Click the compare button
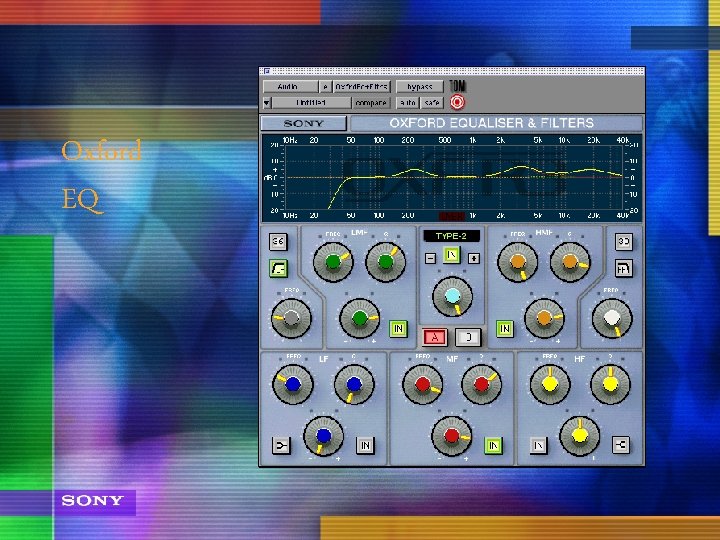The height and width of the screenshot is (540, 720). (371, 103)
